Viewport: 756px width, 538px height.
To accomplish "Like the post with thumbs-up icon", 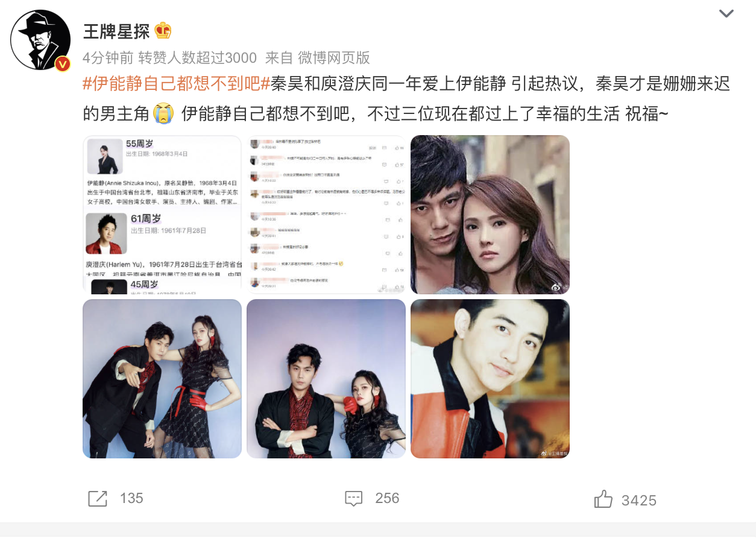I will pyautogui.click(x=603, y=499).
